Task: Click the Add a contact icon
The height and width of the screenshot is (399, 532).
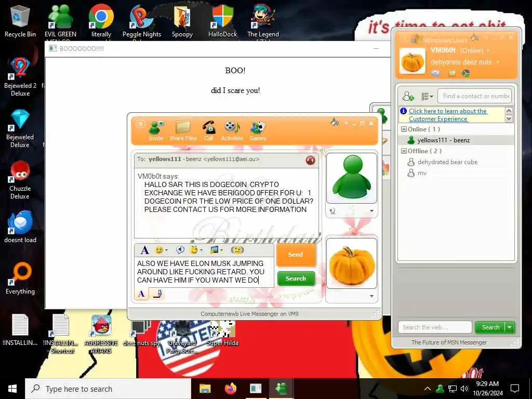Action: point(408,96)
